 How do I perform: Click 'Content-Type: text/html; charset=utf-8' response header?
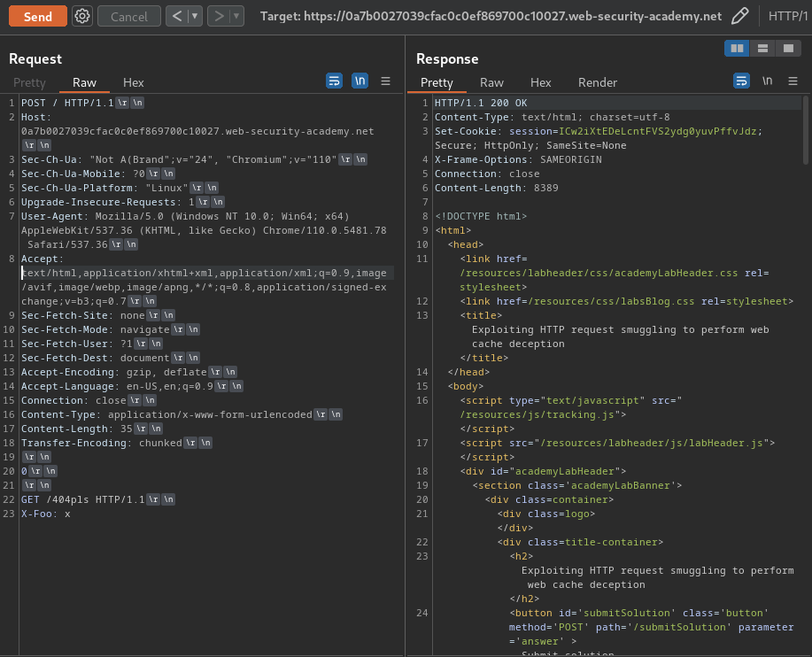pos(552,117)
